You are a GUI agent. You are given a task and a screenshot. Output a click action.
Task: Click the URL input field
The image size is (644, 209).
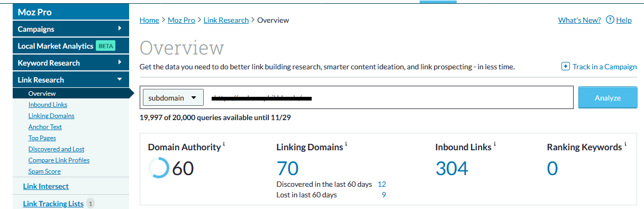(388, 98)
